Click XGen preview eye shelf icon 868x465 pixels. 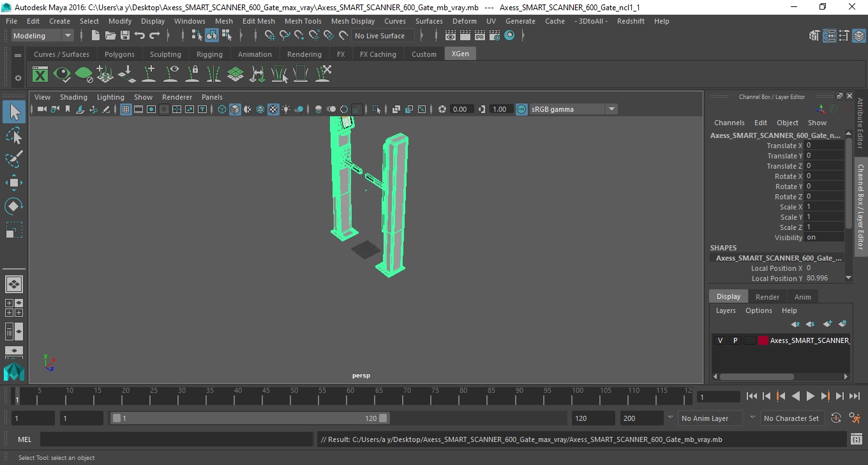62,75
